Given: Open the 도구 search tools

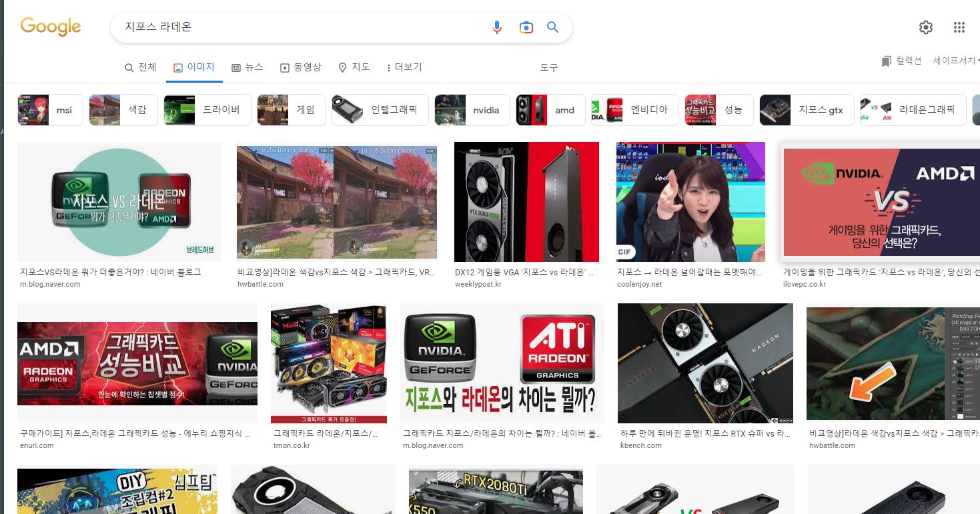Looking at the screenshot, I should click(x=549, y=68).
